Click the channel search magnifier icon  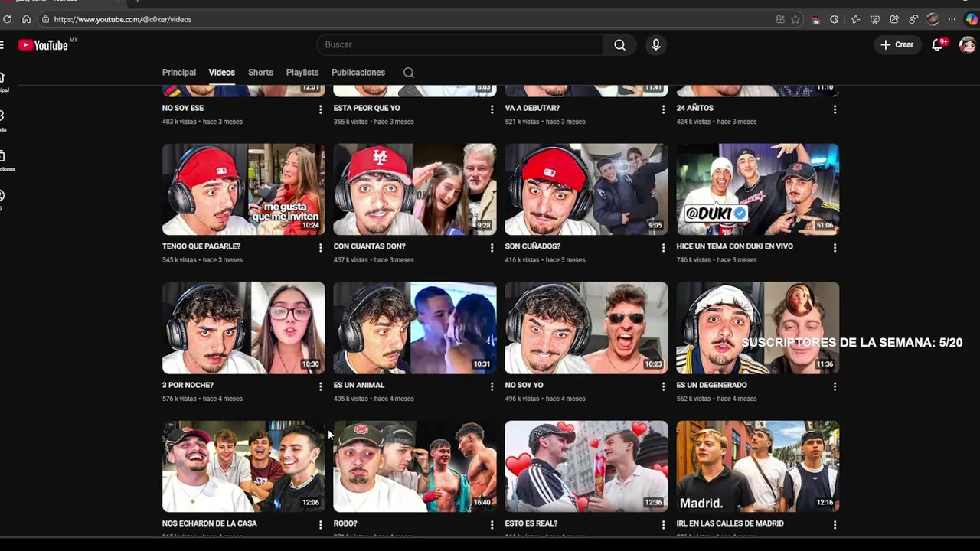click(409, 73)
